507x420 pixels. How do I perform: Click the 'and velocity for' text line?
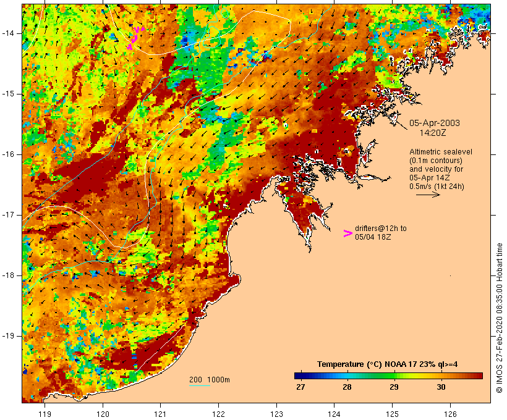click(436, 169)
